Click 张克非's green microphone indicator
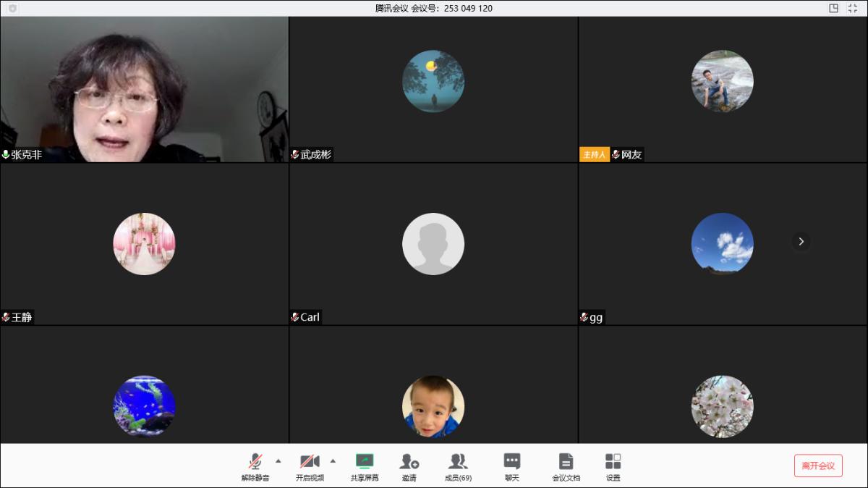 click(6, 154)
